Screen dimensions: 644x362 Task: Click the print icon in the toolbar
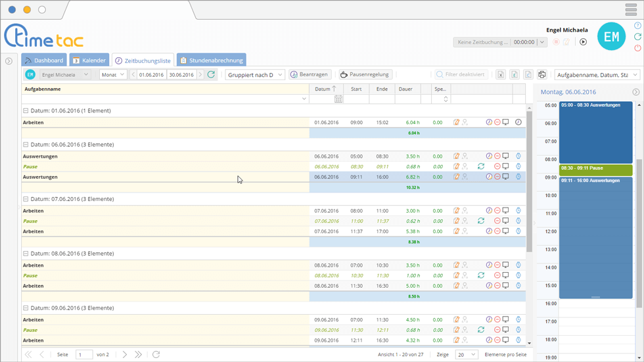541,75
